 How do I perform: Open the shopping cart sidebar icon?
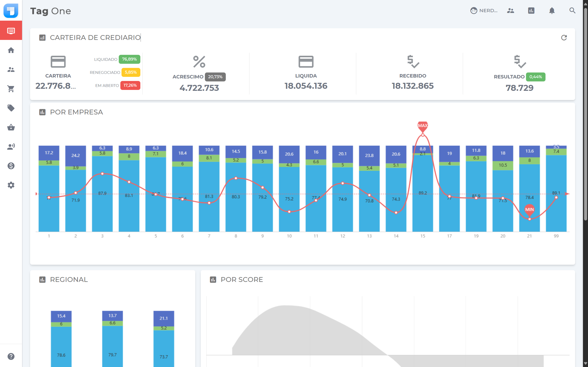[11, 89]
